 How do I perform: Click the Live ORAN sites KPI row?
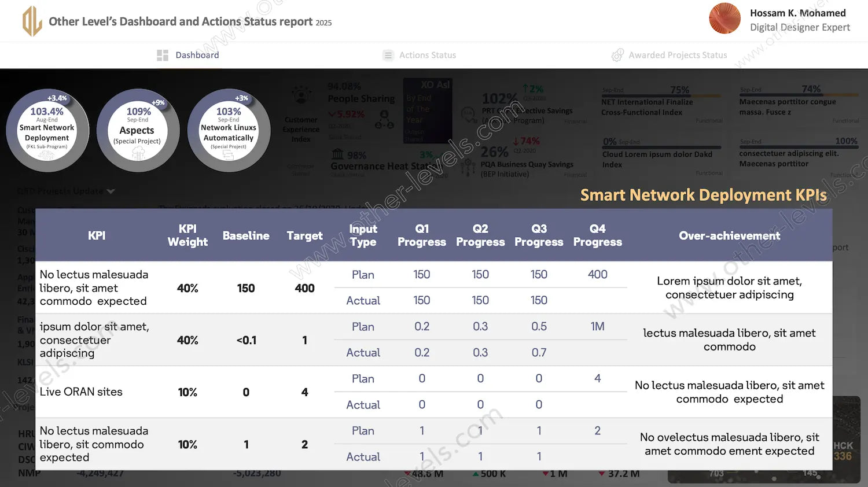pos(81,392)
